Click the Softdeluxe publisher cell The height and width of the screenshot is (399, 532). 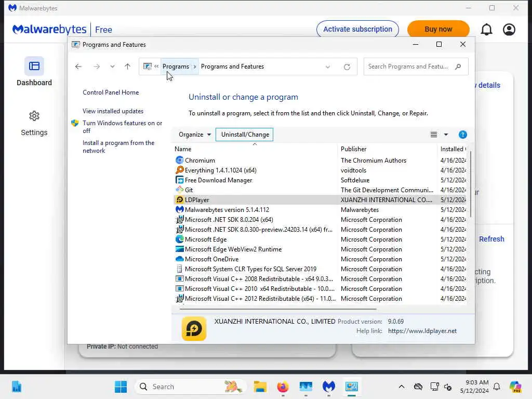[355, 180]
